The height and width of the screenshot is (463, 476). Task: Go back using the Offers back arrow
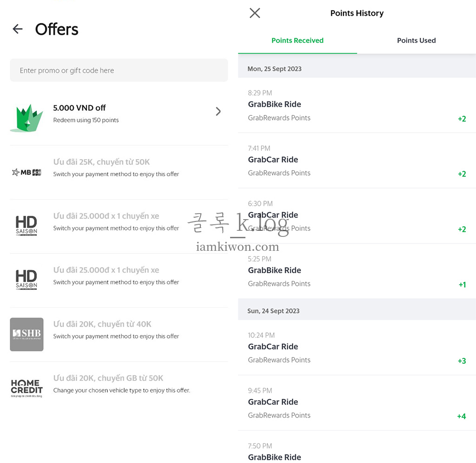coord(18,29)
